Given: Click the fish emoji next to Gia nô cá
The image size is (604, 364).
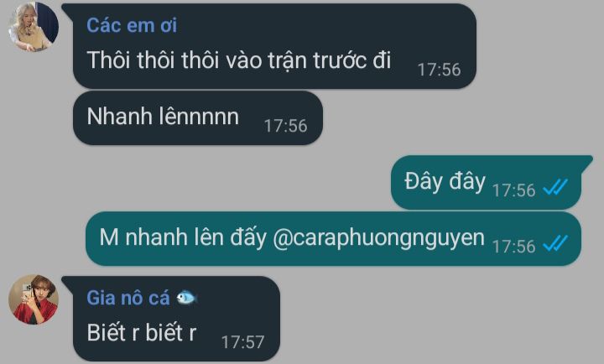Looking at the screenshot, I should 187,298.
